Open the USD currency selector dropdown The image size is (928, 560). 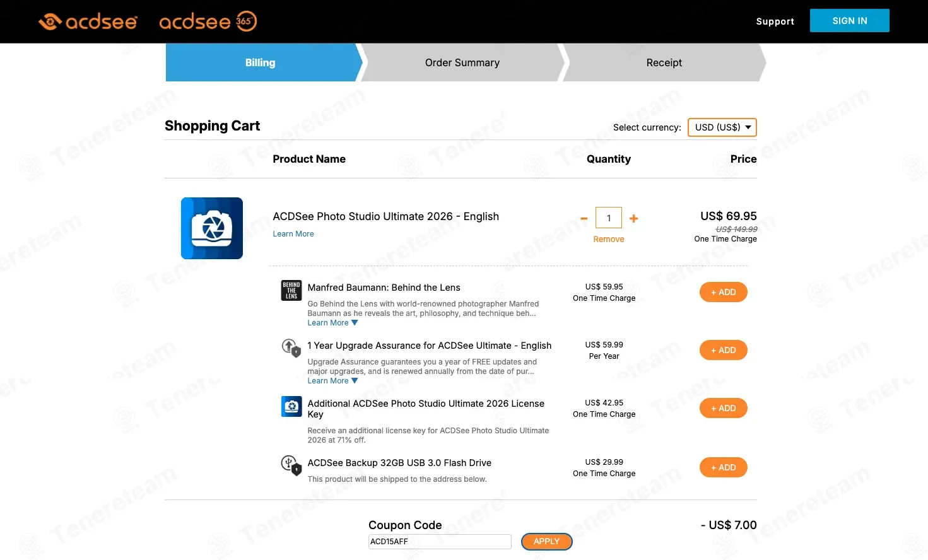[x=722, y=127]
